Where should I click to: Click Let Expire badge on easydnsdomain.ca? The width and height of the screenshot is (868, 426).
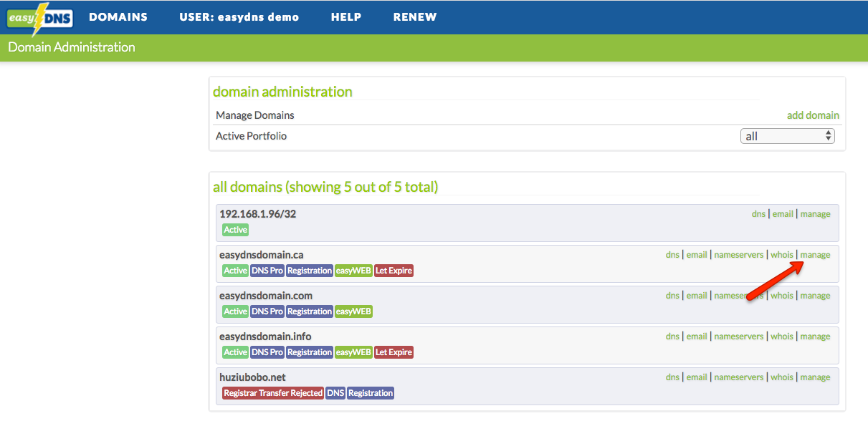394,271
